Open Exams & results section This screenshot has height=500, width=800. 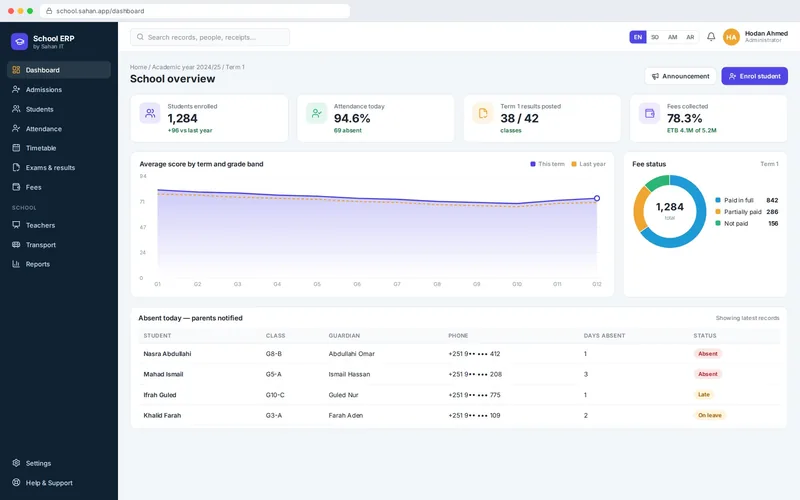coord(59,167)
